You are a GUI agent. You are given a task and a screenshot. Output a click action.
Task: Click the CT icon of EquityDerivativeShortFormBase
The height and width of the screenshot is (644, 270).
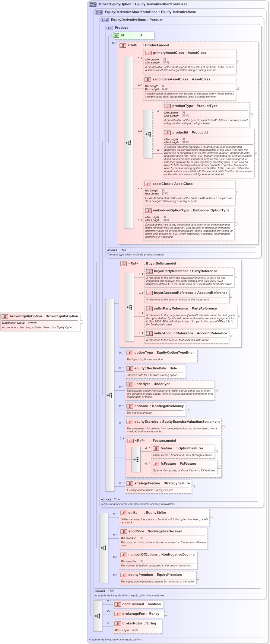coord(99,12)
